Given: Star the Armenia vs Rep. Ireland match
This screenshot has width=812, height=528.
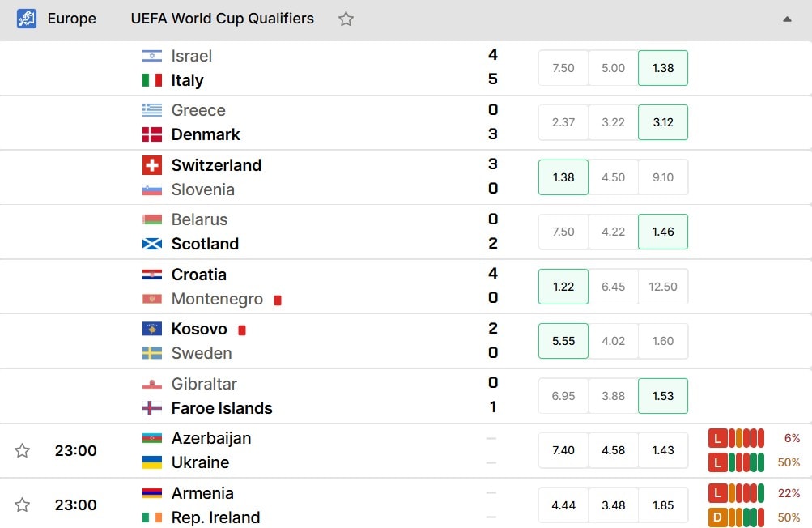Looking at the screenshot, I should tap(23, 505).
